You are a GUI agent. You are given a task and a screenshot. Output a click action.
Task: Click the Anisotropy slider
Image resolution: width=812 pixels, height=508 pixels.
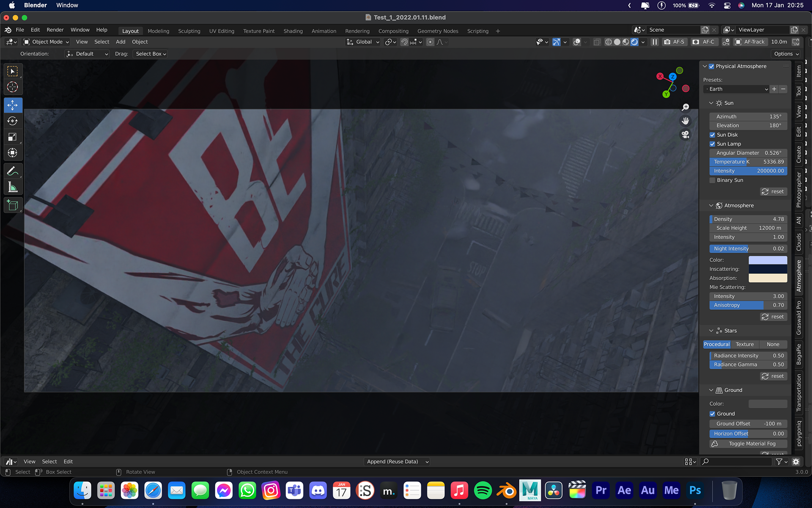(748, 305)
